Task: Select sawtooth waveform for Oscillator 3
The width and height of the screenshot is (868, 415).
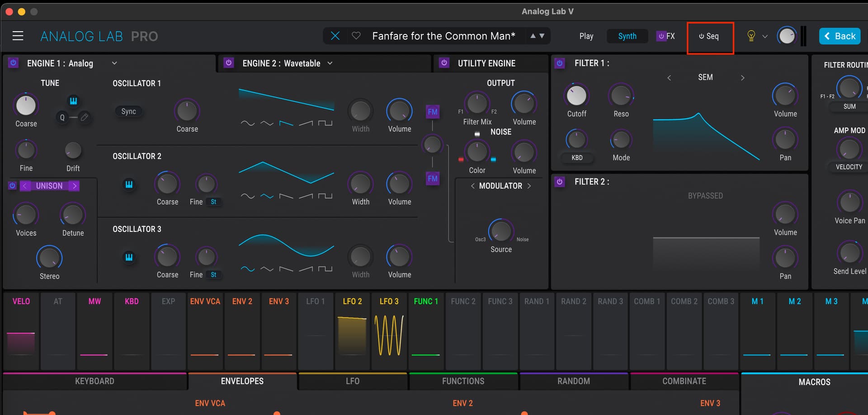Action: (x=286, y=269)
